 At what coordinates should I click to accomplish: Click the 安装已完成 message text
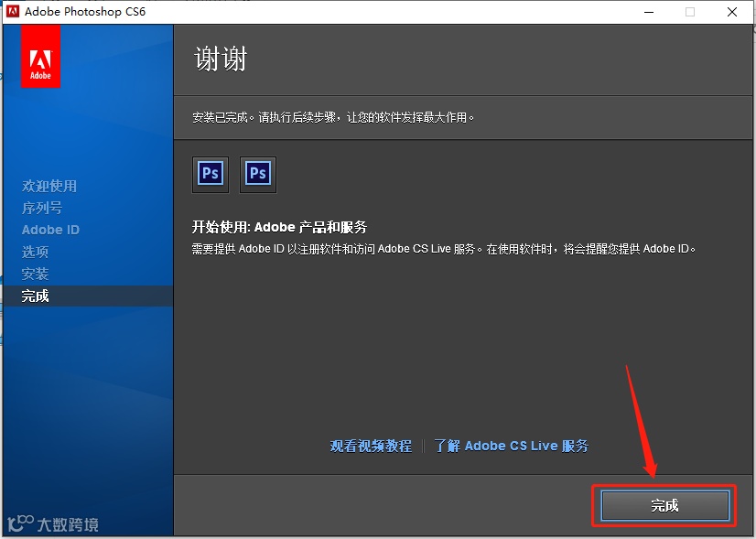point(333,118)
